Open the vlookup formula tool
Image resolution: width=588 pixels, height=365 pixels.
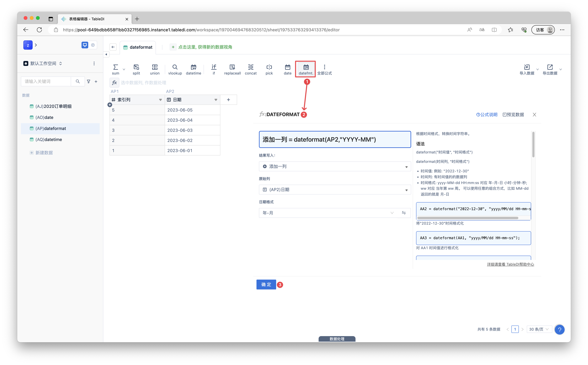175,69
